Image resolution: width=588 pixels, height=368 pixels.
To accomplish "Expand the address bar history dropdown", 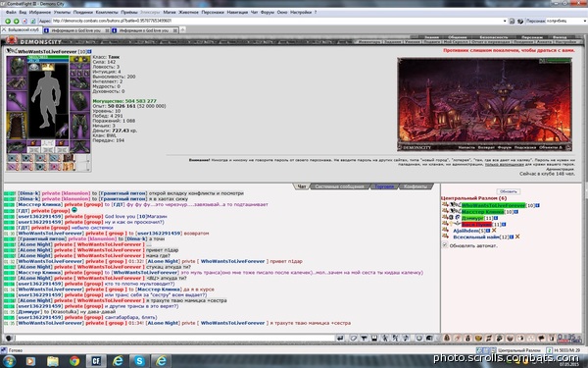I will pos(505,21).
